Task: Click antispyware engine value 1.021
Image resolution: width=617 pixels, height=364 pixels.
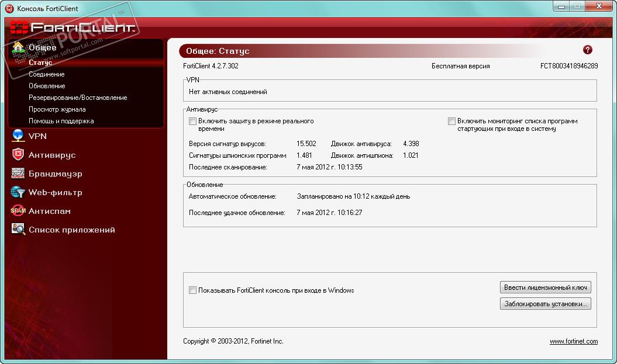Action: point(411,155)
